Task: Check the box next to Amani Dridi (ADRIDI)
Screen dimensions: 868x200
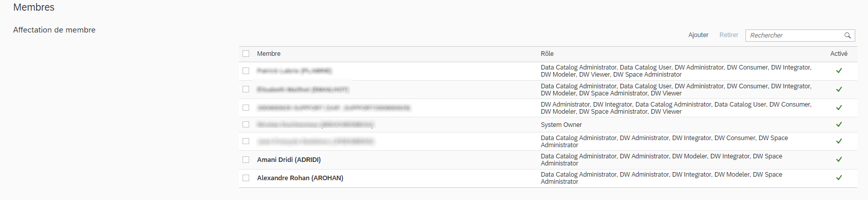Action: (246, 159)
